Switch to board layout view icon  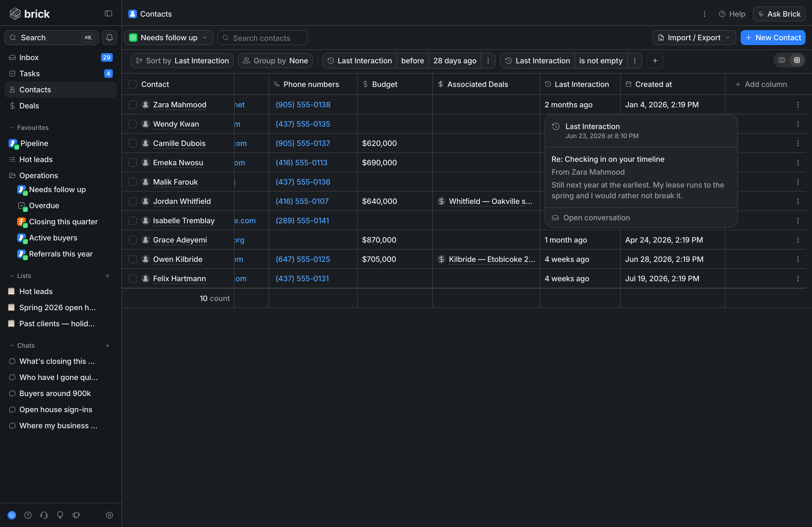click(x=782, y=60)
